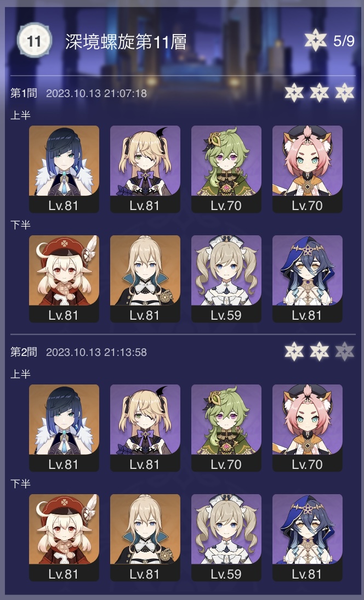This screenshot has width=364, height=600.
Task: Tap Collei's Lv.70 card in chamber 1
Action: (x=226, y=169)
